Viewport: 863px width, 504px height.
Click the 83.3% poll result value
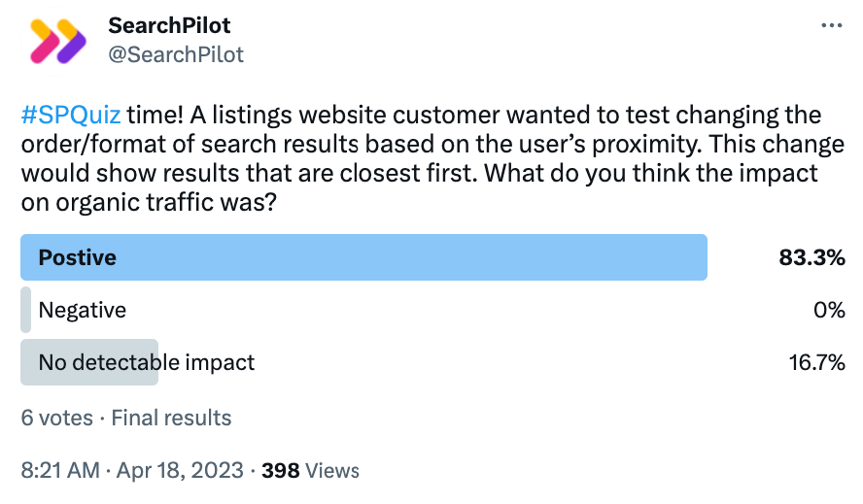[x=811, y=257]
